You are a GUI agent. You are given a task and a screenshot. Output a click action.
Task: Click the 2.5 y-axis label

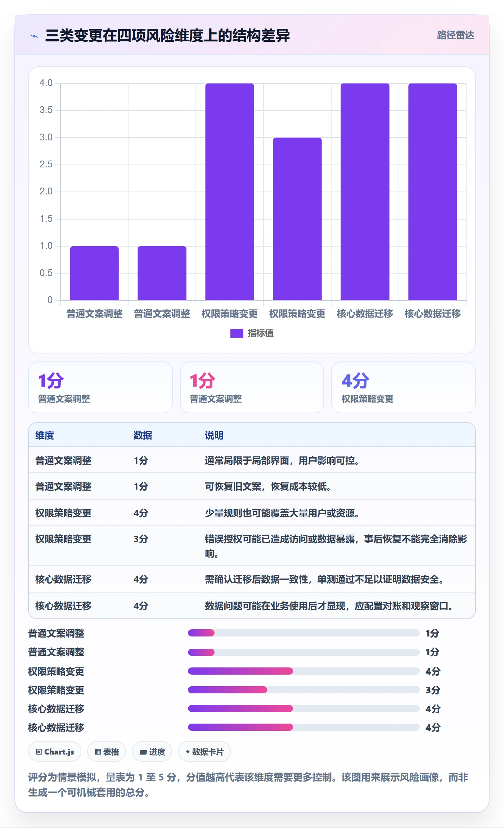[46, 165]
